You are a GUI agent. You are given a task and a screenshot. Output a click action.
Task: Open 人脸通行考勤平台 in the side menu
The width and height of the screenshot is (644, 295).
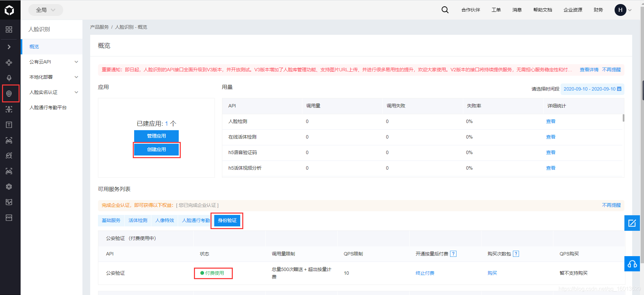tap(48, 107)
